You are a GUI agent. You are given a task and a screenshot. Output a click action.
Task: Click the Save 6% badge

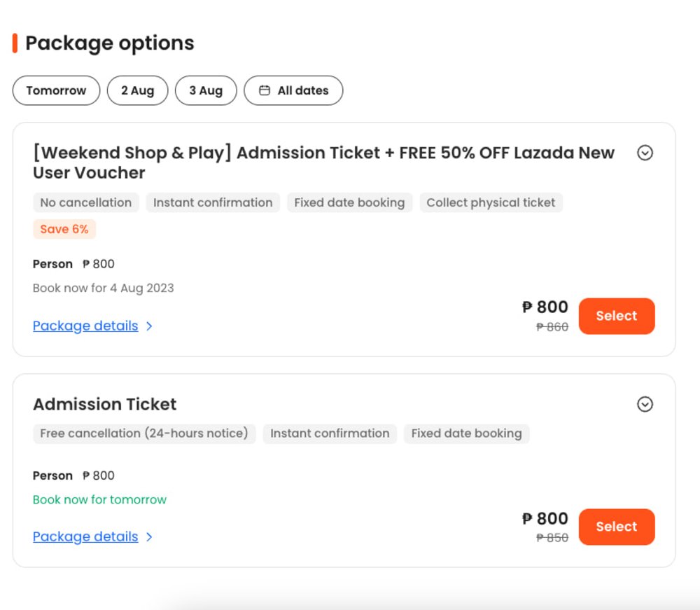64,229
